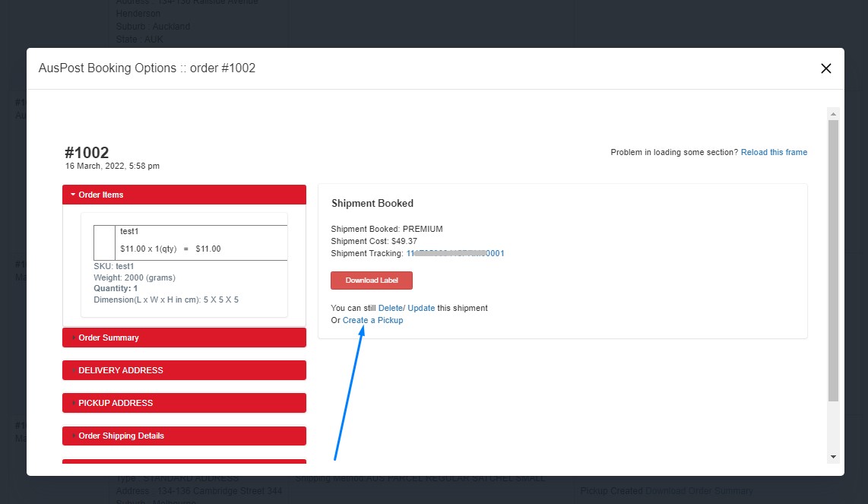Click the Weight: 2000 (grams) text
The image size is (868, 504).
coord(135,277)
